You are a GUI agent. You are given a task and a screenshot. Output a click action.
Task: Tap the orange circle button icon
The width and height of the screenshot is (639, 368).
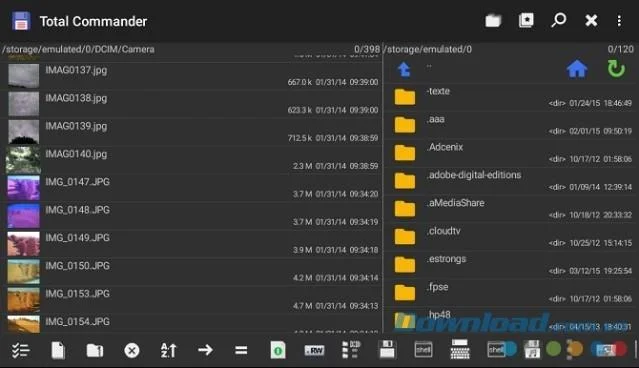click(574, 349)
